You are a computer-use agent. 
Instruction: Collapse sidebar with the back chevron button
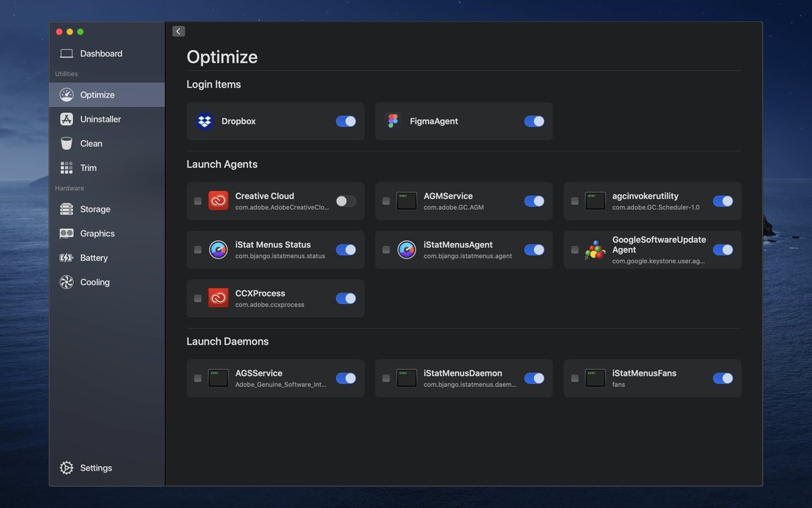(x=179, y=31)
